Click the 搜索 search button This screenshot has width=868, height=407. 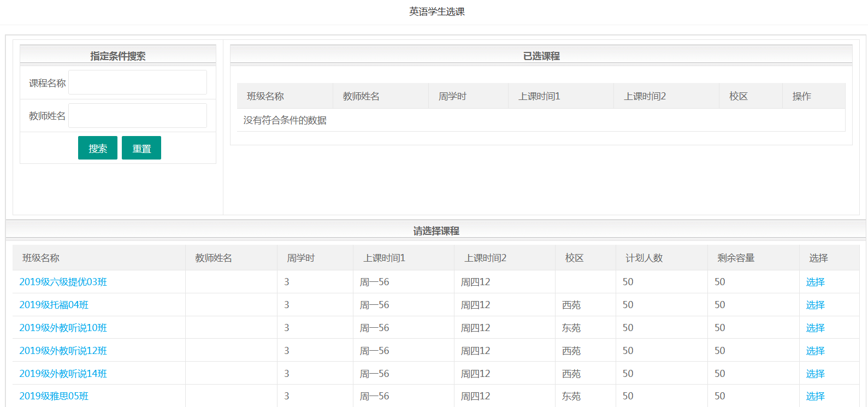[97, 148]
